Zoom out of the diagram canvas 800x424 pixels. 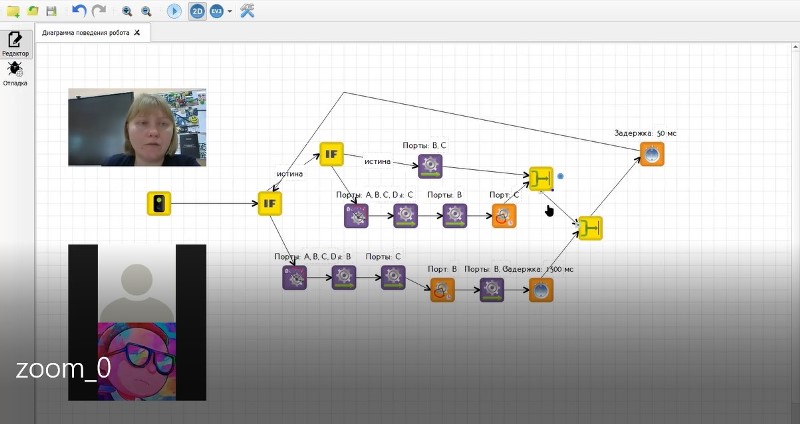coord(146,11)
